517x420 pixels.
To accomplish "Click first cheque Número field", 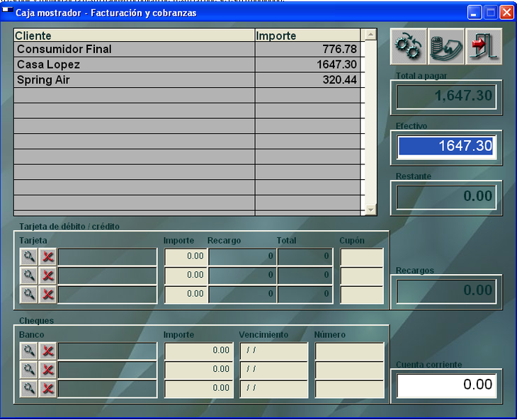I will click(349, 351).
